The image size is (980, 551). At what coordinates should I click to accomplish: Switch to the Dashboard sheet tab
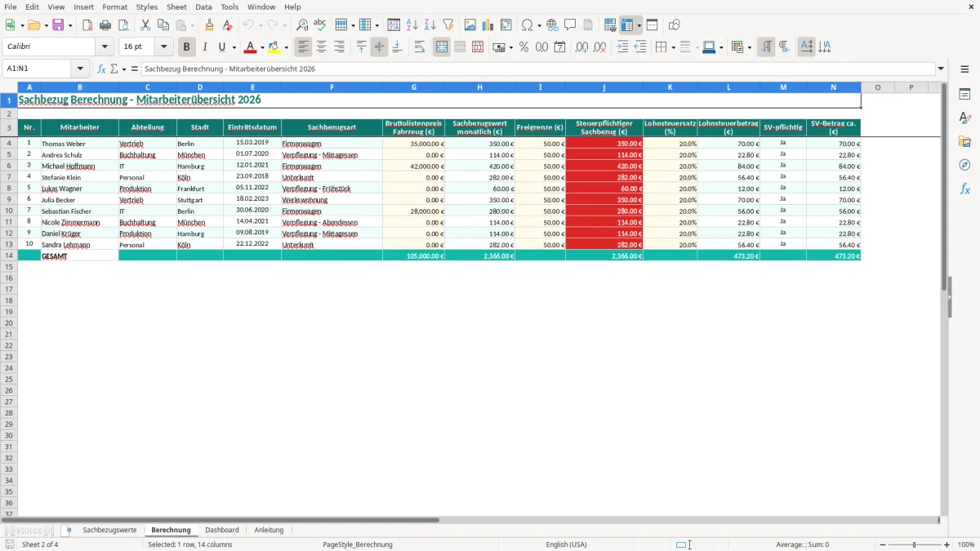[222, 530]
